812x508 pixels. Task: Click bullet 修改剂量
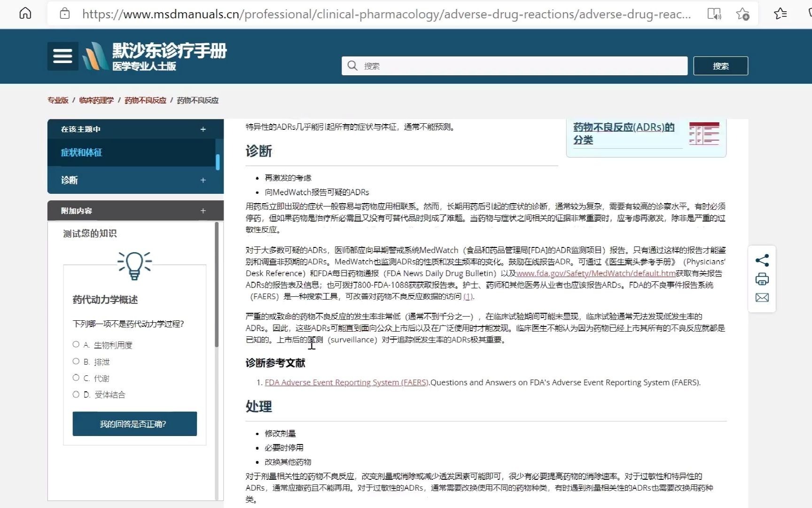(x=280, y=433)
